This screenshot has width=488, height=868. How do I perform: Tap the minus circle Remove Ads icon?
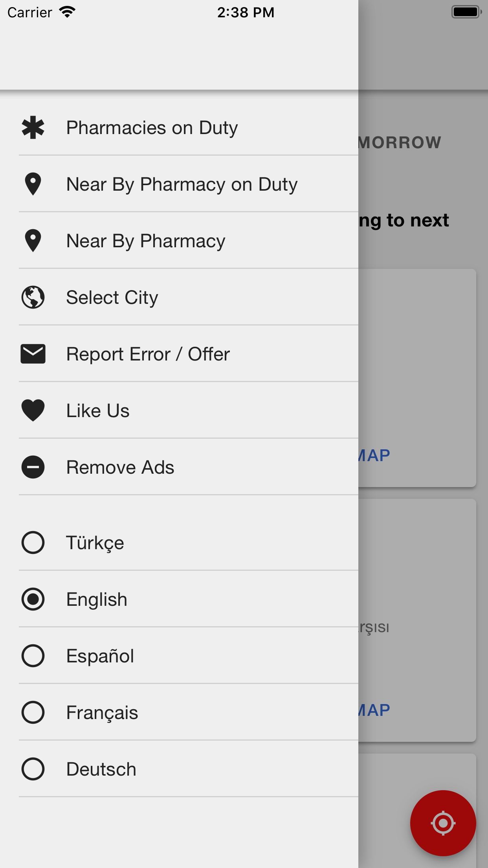33,467
